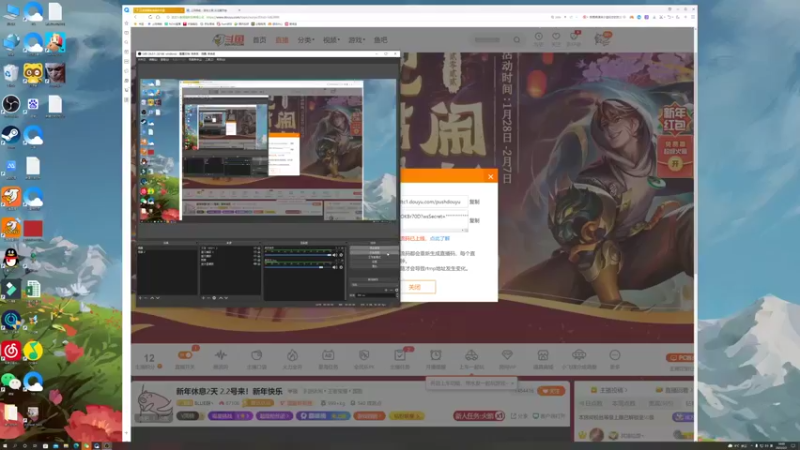Close the popup with the white X

[490, 177]
